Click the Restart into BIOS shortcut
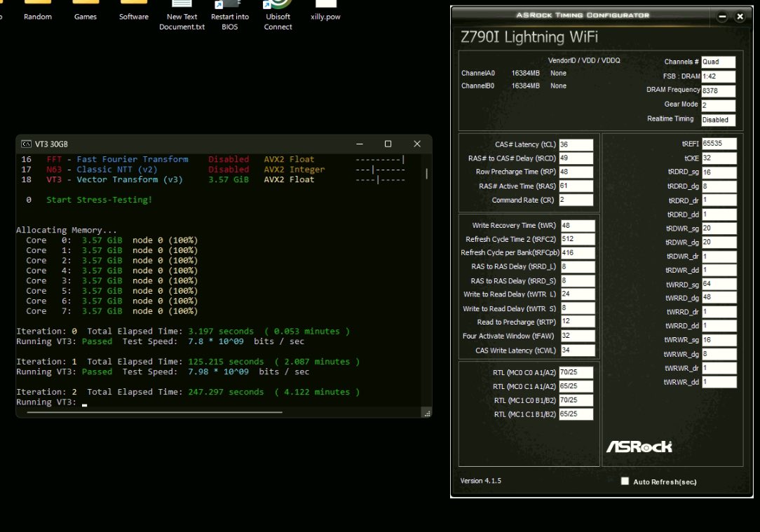This screenshot has width=760, height=532. pyautogui.click(x=230, y=17)
